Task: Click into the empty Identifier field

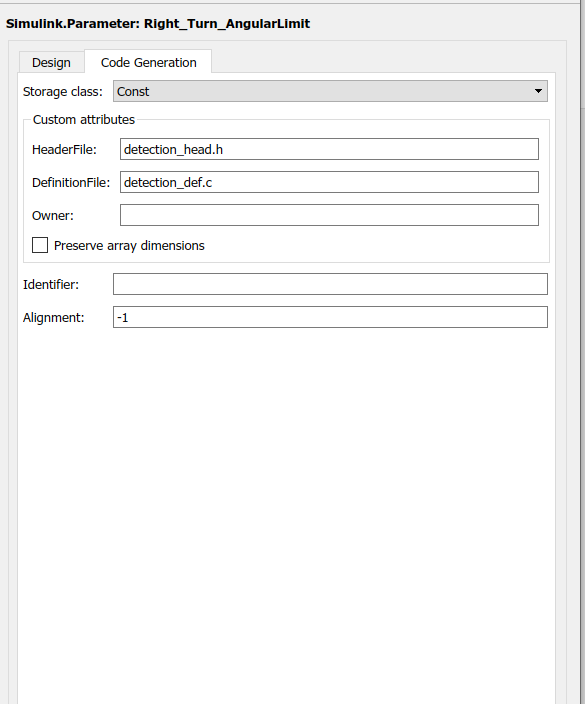Action: click(330, 284)
